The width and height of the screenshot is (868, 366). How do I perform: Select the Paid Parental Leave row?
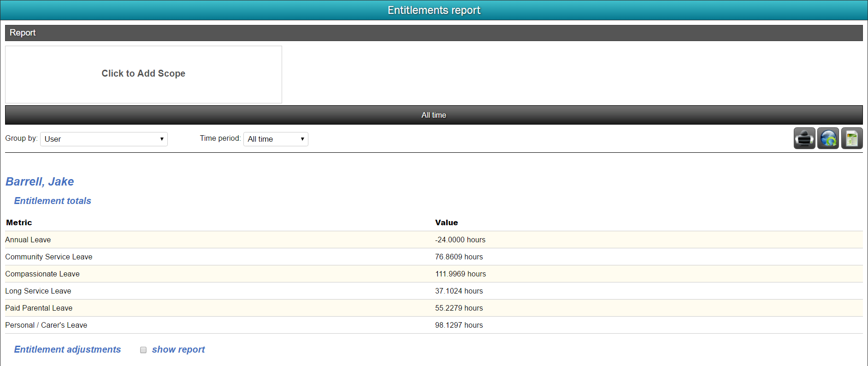(x=434, y=308)
